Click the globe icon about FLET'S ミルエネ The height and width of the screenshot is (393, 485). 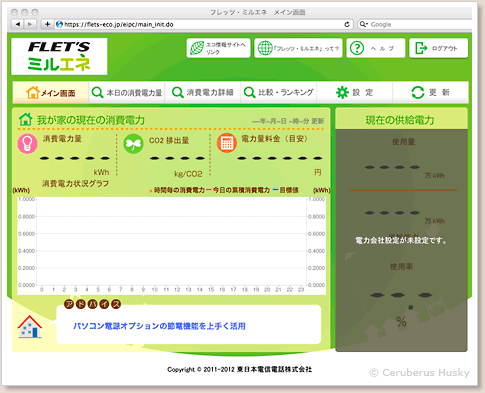click(x=265, y=48)
